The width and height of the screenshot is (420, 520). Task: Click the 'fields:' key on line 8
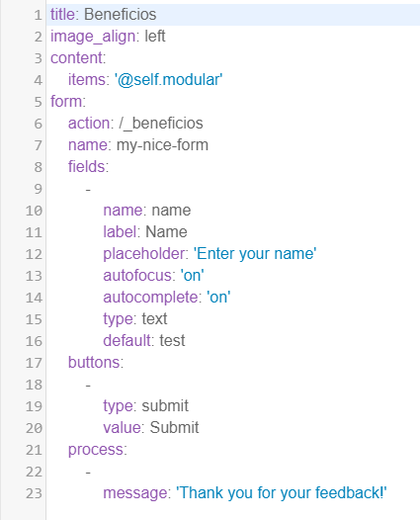tap(88, 167)
